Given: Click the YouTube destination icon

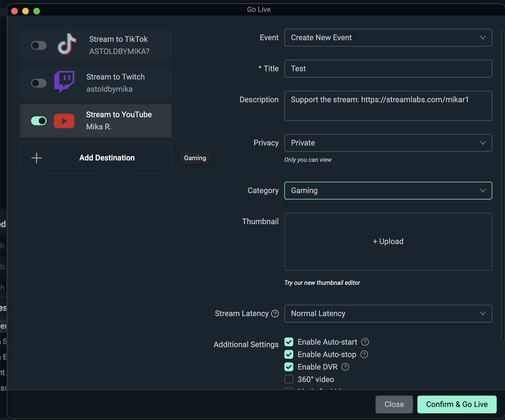Looking at the screenshot, I should point(64,121).
